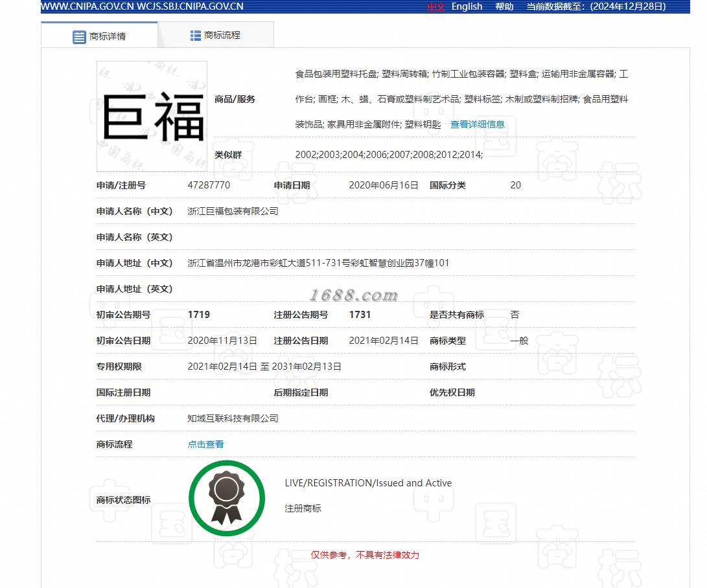Click the 类似群 label

[227, 155]
